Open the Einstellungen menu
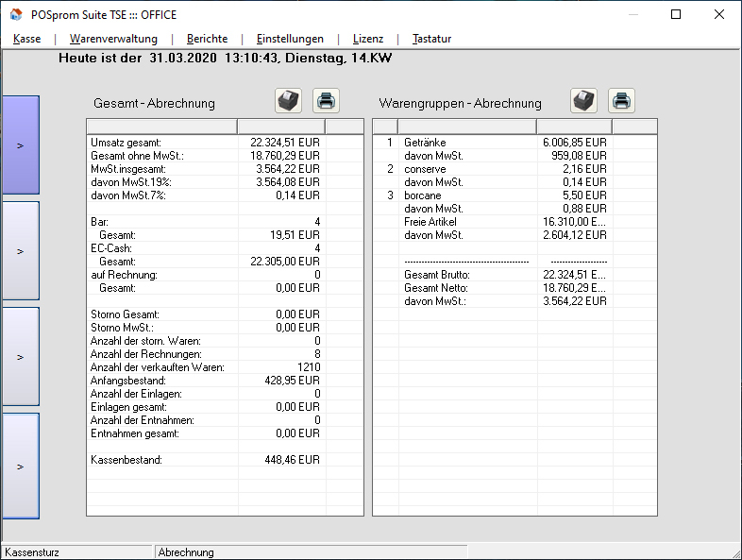Viewport: 742px width, 560px height. (x=290, y=39)
